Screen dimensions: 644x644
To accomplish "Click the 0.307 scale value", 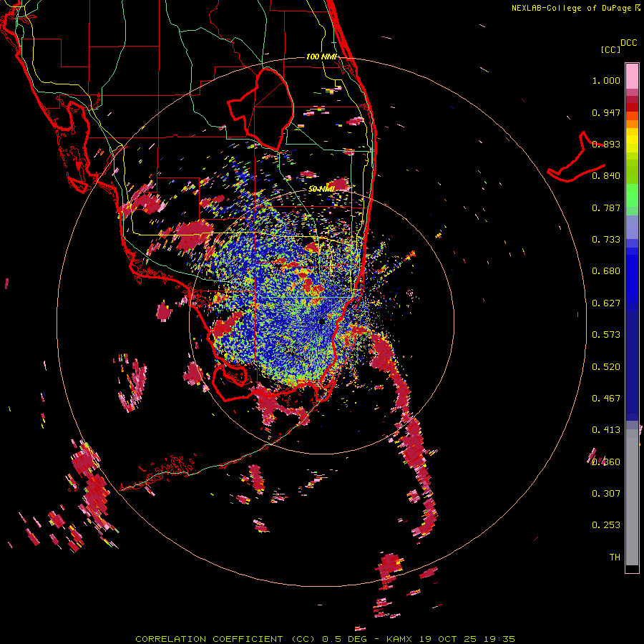I will tap(606, 494).
